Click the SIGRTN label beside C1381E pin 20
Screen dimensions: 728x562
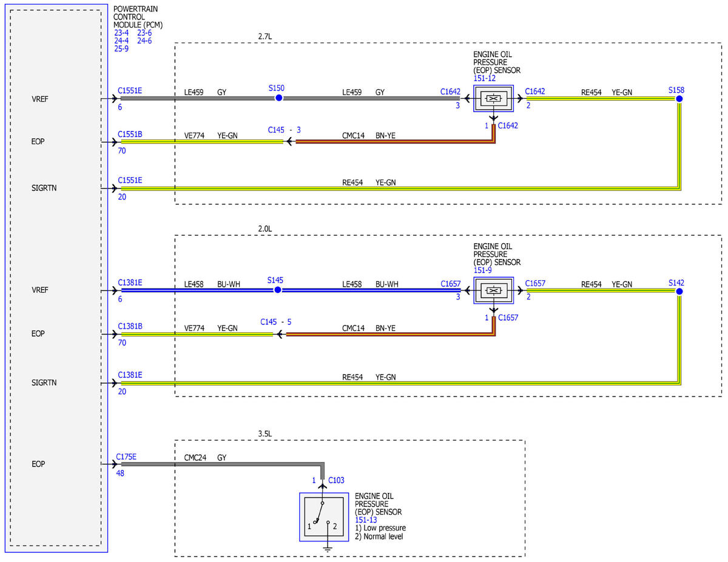pos(42,383)
